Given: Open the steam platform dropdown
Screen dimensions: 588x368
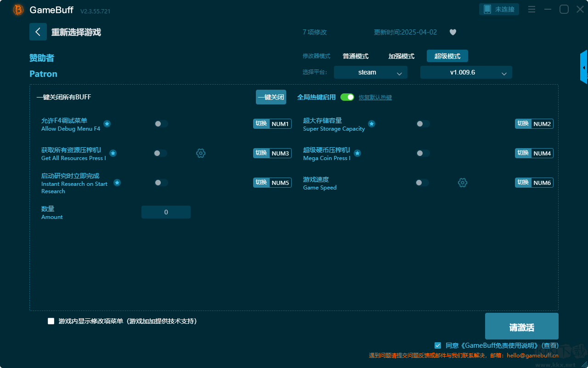Looking at the screenshot, I should pyautogui.click(x=371, y=72).
